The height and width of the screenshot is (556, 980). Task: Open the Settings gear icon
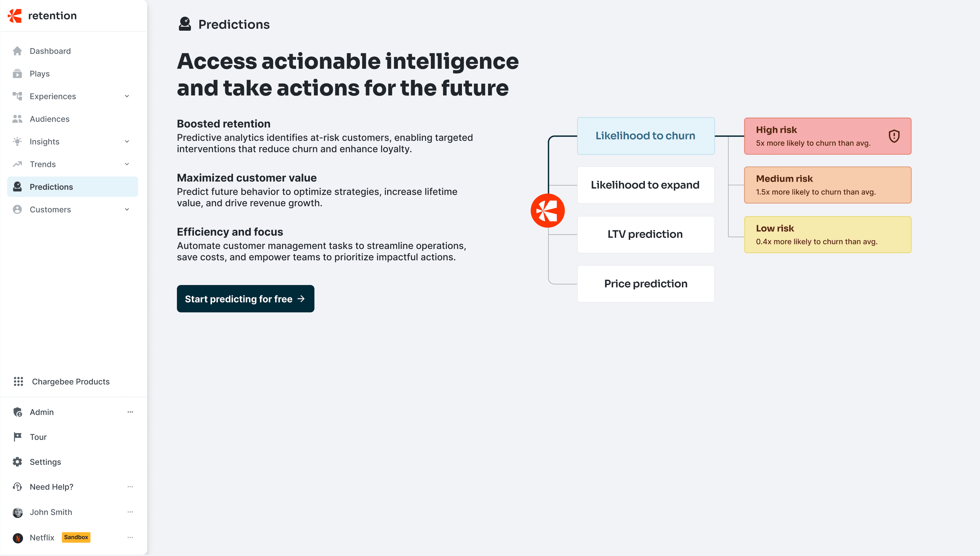(x=17, y=461)
